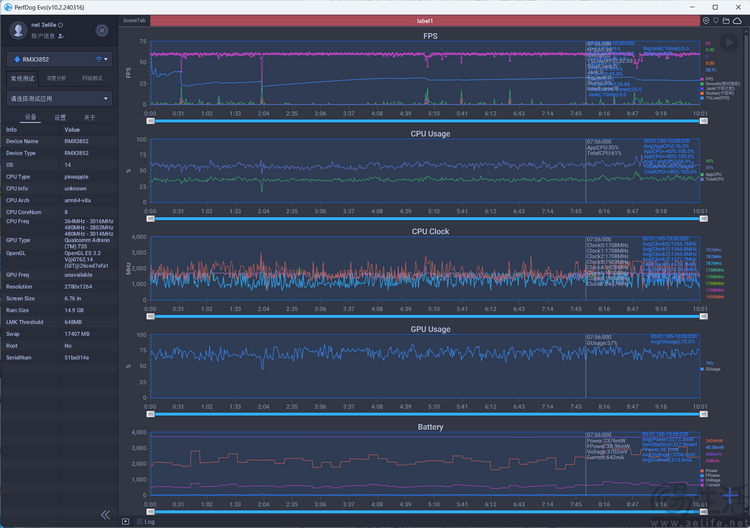Click the LMK Threshold row

tap(59, 322)
